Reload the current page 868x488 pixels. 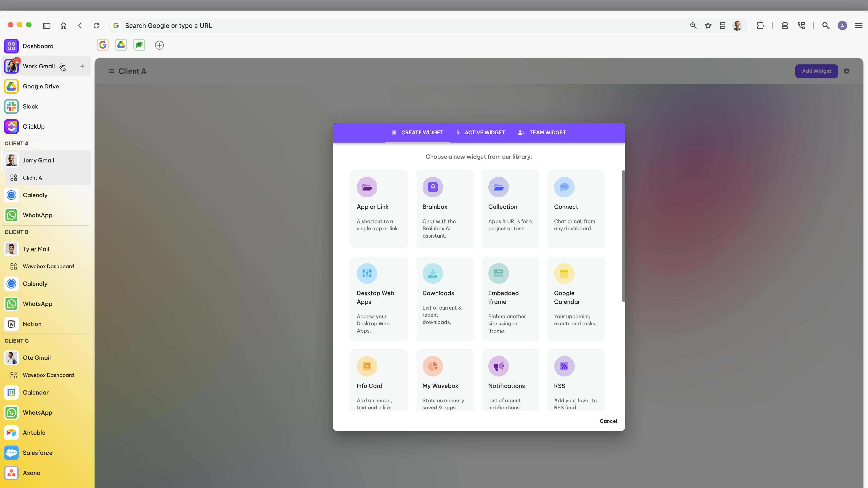[96, 26]
